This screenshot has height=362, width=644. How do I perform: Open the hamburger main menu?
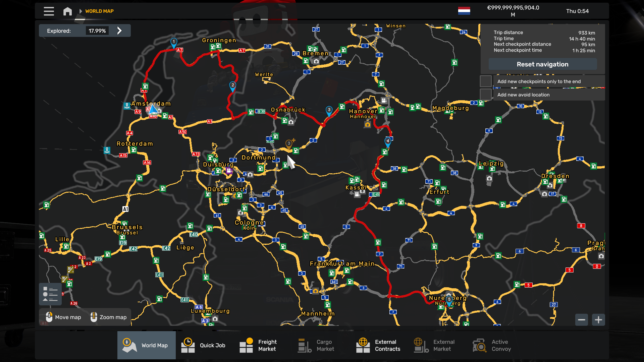49,11
